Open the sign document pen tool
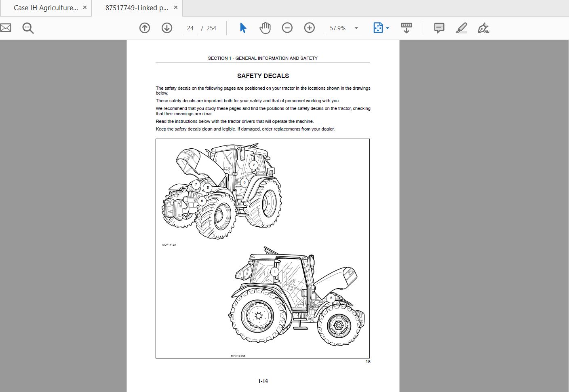 tap(483, 28)
